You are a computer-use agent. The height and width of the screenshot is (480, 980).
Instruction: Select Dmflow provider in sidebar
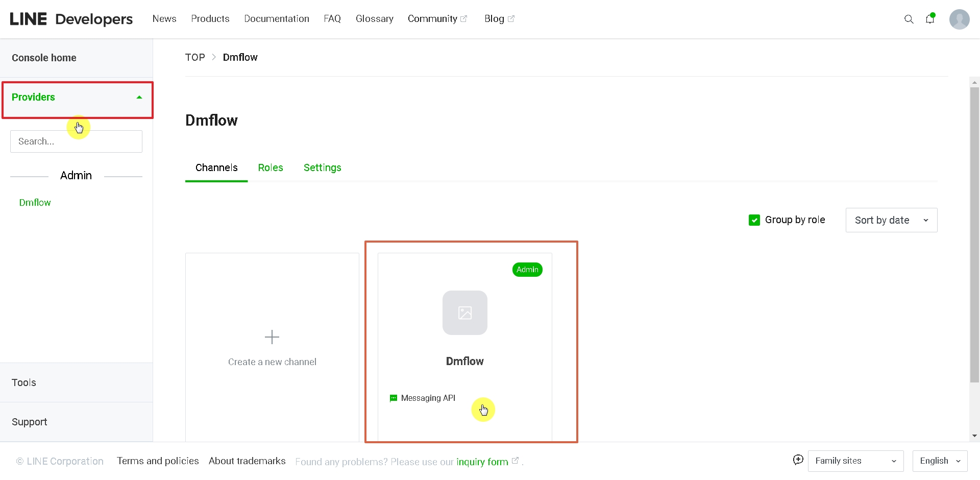pyautogui.click(x=35, y=203)
